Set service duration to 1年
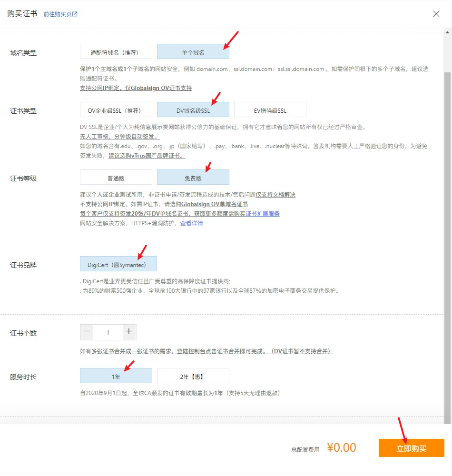The width and height of the screenshot is (452, 476). tap(116, 376)
